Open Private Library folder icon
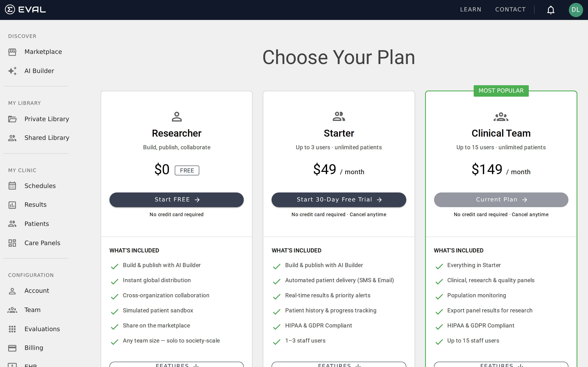Image resolution: width=588 pixels, height=367 pixels. tap(12, 119)
